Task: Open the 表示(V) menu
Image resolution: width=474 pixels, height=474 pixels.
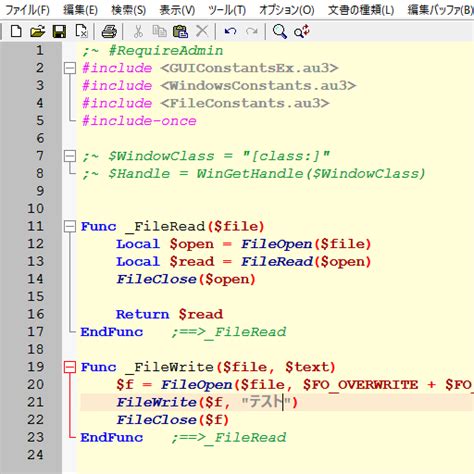Action: point(177,10)
